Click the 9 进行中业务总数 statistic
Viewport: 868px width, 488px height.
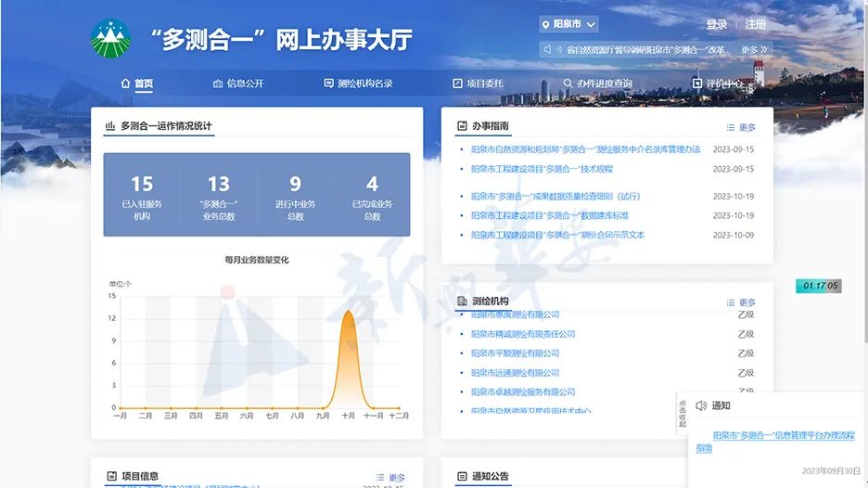pyautogui.click(x=295, y=196)
